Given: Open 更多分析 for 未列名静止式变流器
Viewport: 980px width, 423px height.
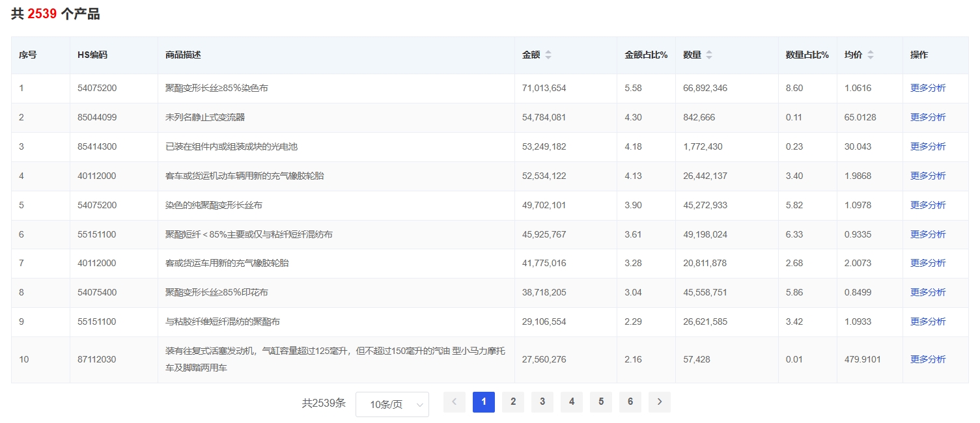Looking at the screenshot, I should tap(927, 117).
